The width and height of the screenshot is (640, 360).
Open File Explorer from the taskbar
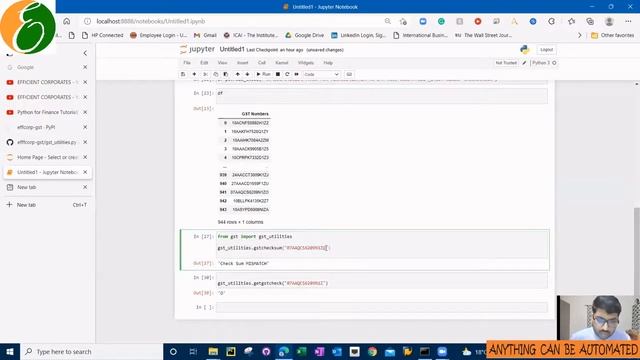(x=213, y=351)
